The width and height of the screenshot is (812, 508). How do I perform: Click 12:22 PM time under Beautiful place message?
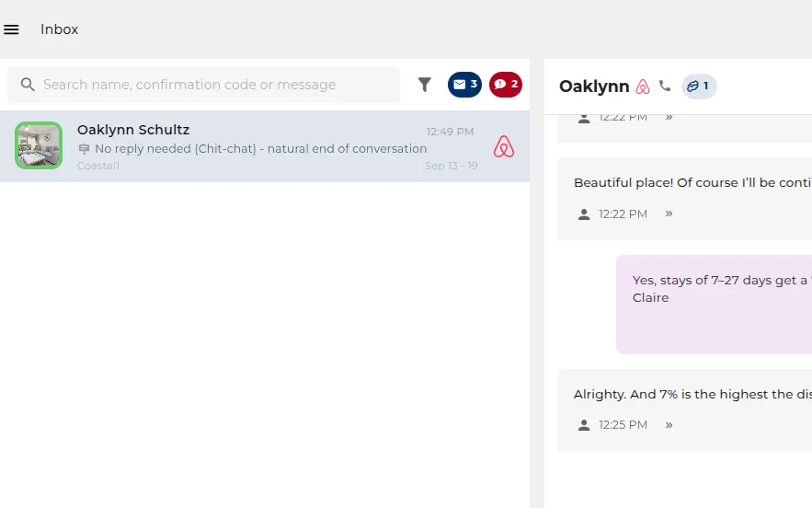pos(623,214)
